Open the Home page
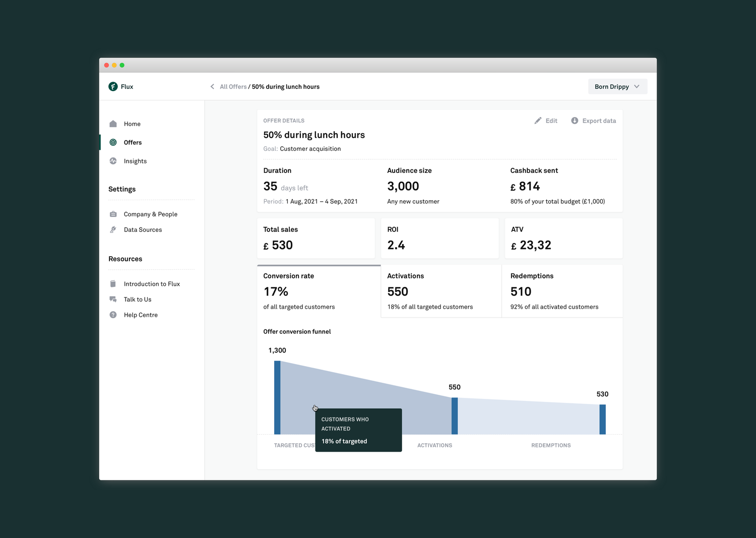Viewport: 756px width, 538px height. pos(132,124)
